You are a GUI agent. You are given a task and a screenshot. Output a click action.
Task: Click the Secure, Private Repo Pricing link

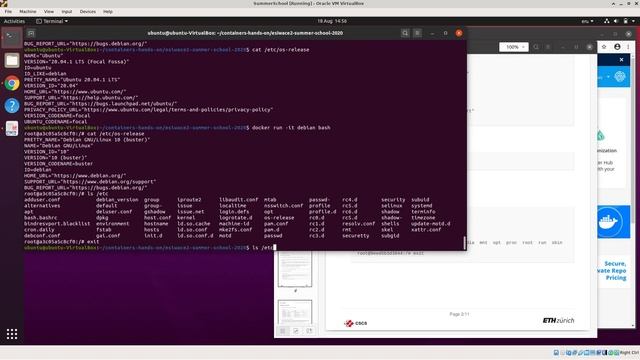point(611,271)
